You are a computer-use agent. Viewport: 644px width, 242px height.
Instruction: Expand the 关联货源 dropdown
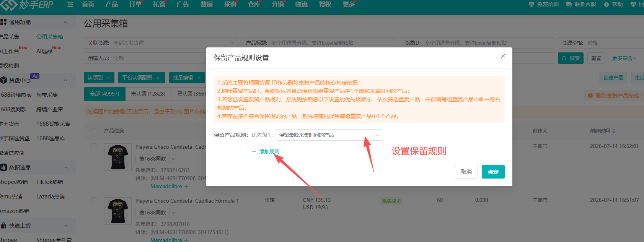pyautogui.click(x=161, y=43)
